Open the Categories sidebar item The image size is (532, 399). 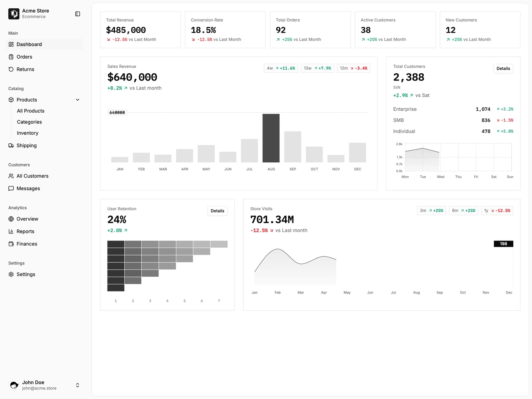tap(29, 122)
